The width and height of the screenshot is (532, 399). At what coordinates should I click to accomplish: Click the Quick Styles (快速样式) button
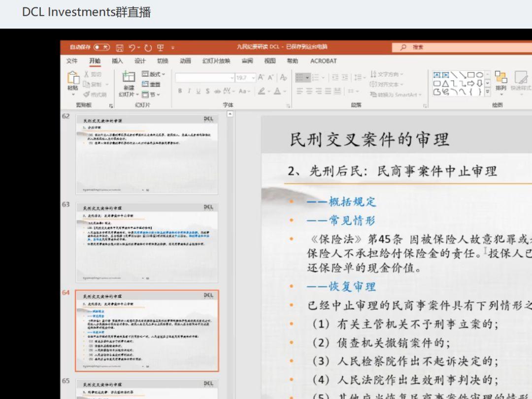click(521, 81)
